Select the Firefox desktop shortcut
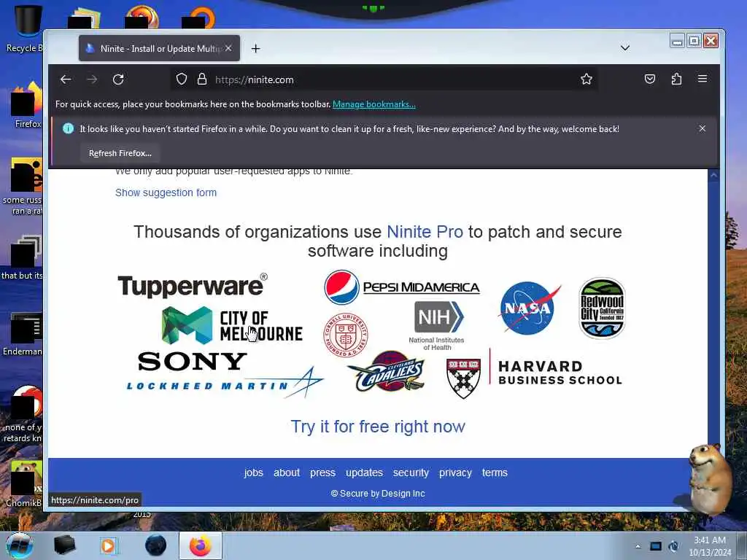This screenshot has width=747, height=560. pos(26,105)
